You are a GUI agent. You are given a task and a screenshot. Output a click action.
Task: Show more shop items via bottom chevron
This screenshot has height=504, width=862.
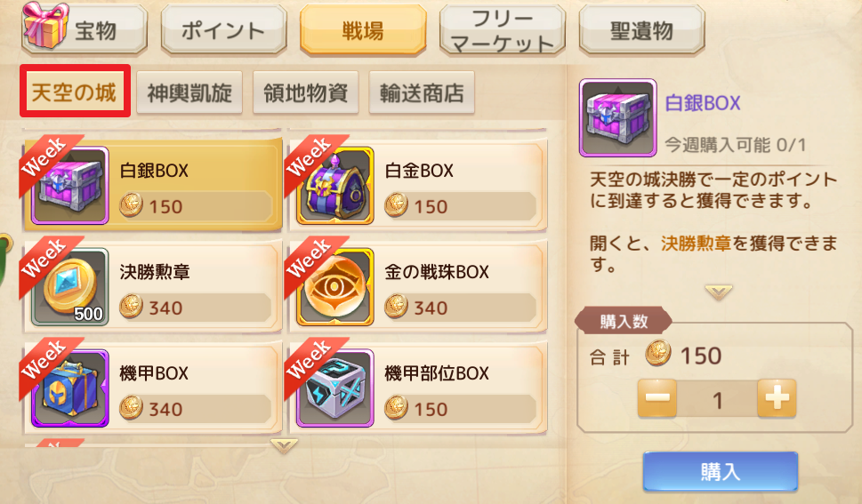point(284,445)
